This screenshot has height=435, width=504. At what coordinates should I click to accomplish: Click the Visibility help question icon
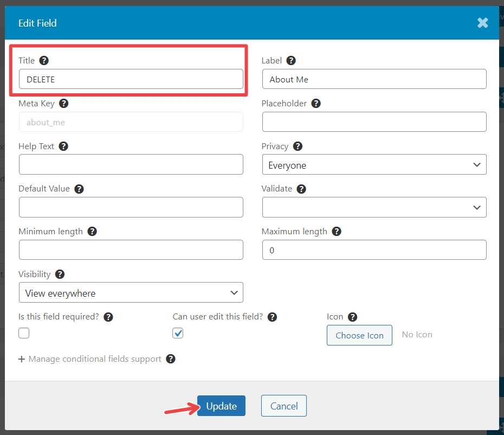tap(60, 274)
